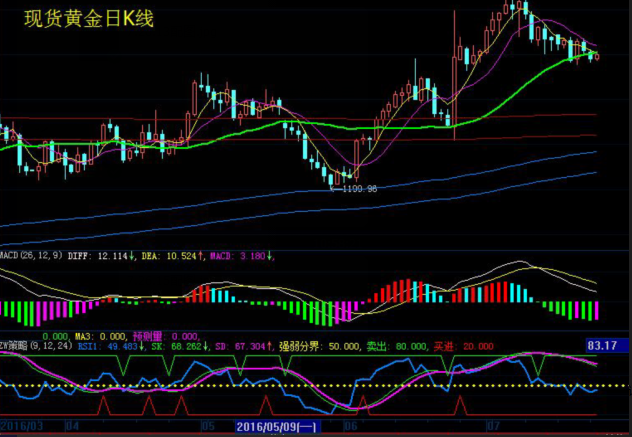Click the DIFF 12.114 value label
The height and width of the screenshot is (437, 632).
coord(105,257)
